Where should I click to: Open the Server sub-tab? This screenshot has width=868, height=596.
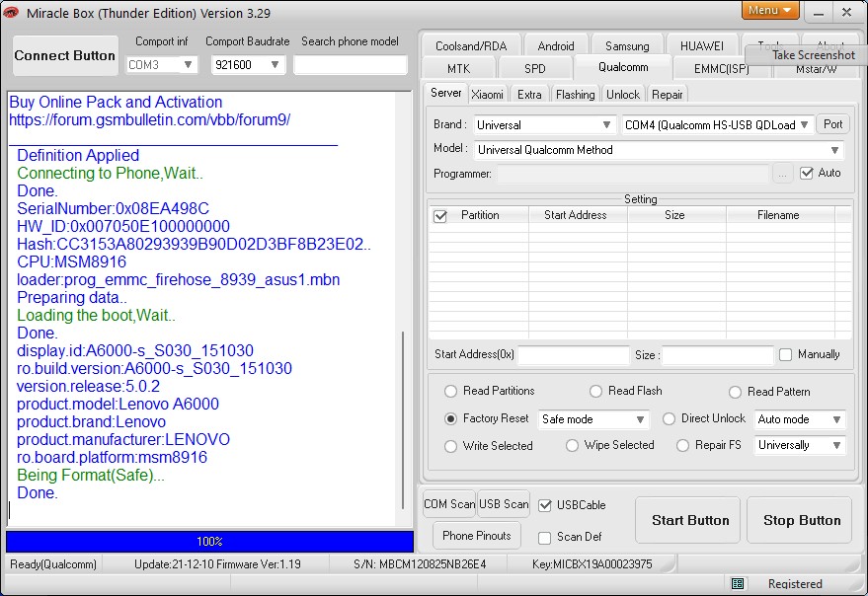[x=445, y=93]
